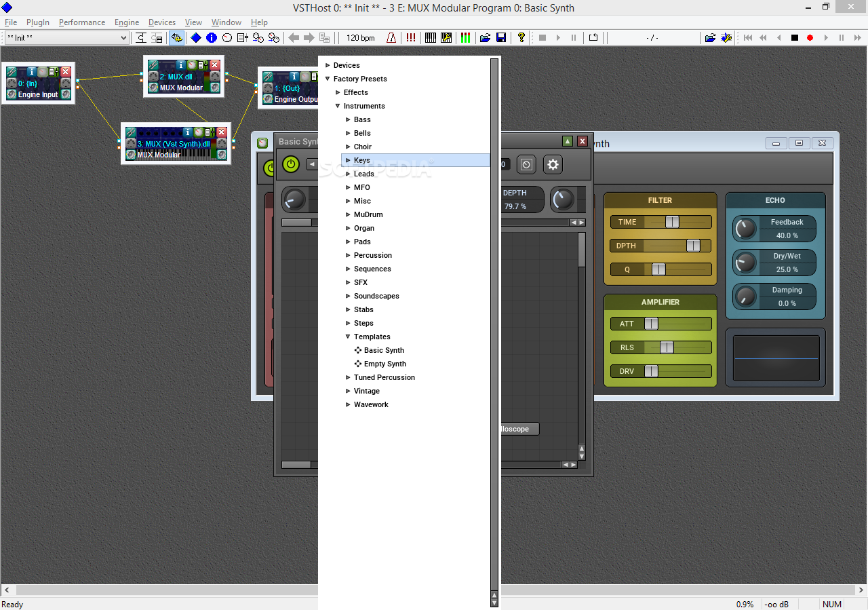Click the Amplifier DRV slider handle

651,371
